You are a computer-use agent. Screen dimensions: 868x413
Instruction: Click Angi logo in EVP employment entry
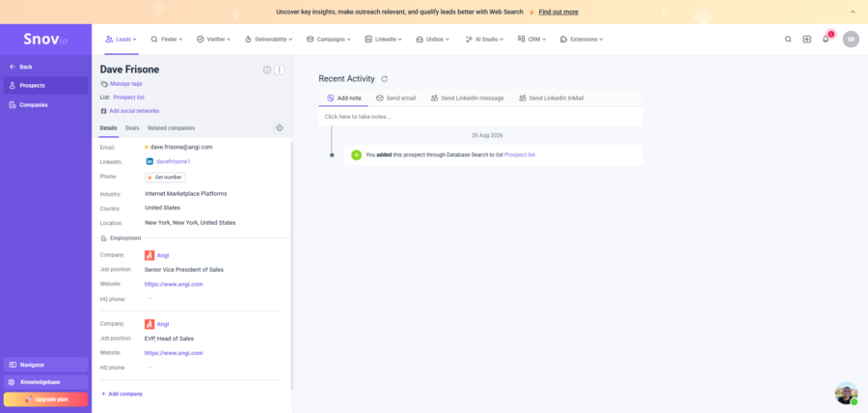149,324
